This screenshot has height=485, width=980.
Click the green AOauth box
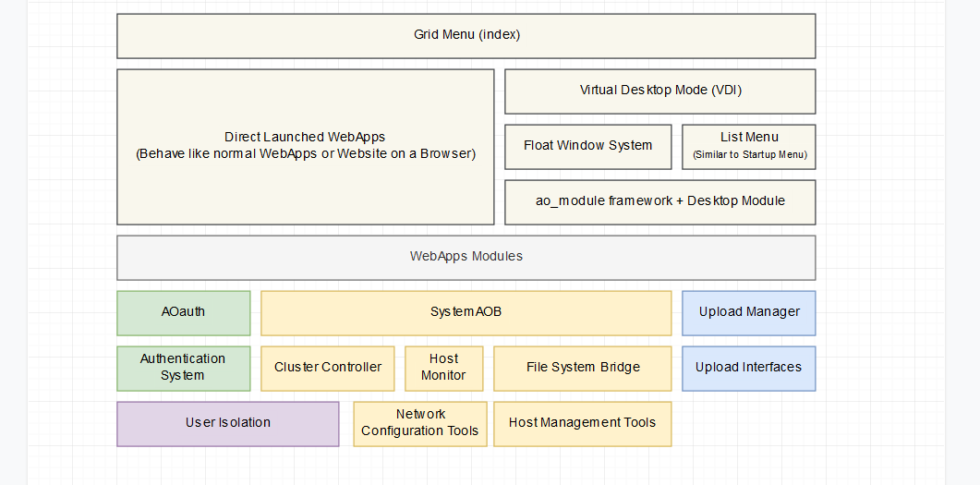point(183,313)
